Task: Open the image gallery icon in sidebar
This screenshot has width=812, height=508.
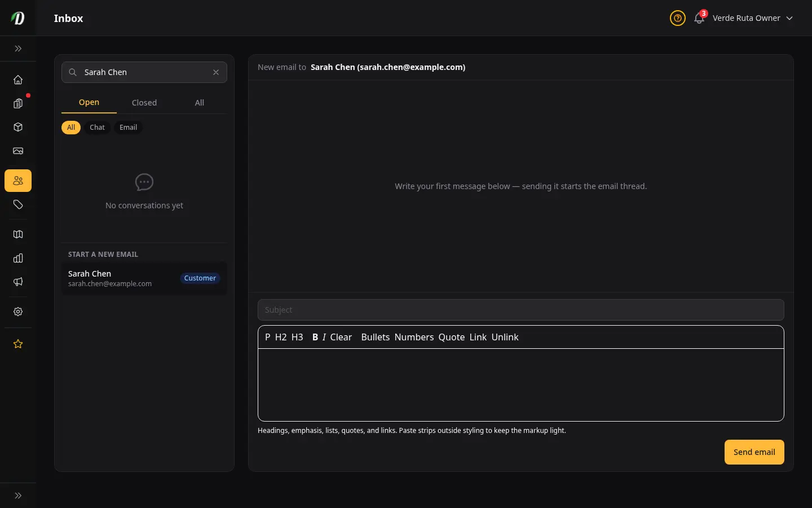Action: [18, 151]
